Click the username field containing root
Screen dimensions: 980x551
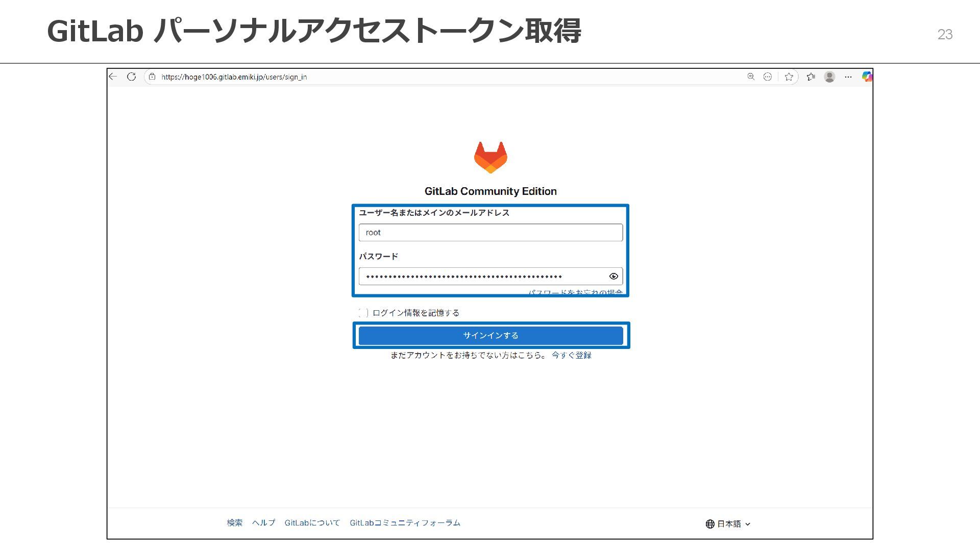pos(491,233)
